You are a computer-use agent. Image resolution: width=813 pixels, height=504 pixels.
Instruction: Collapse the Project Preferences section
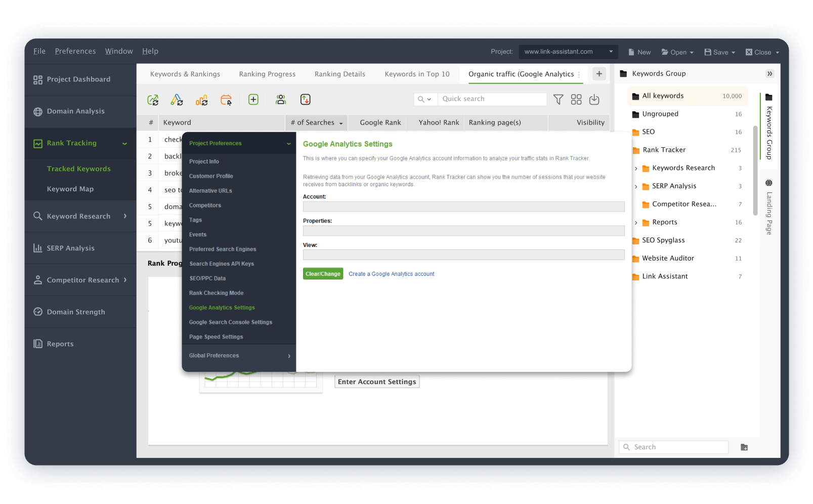(289, 144)
